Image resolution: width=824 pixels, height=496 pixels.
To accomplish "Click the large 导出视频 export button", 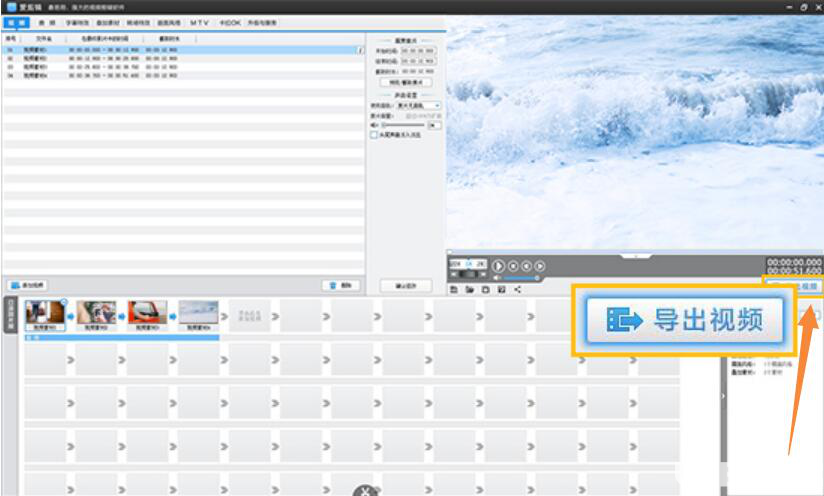I will coord(684,320).
